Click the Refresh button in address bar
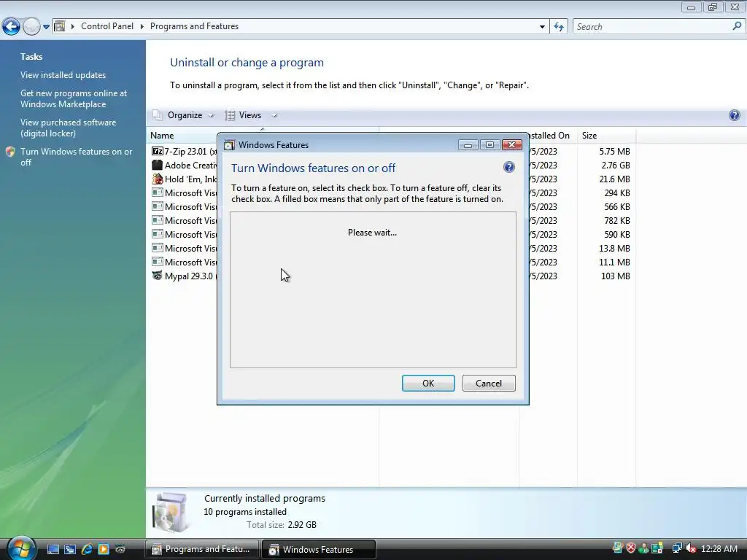 (559, 27)
